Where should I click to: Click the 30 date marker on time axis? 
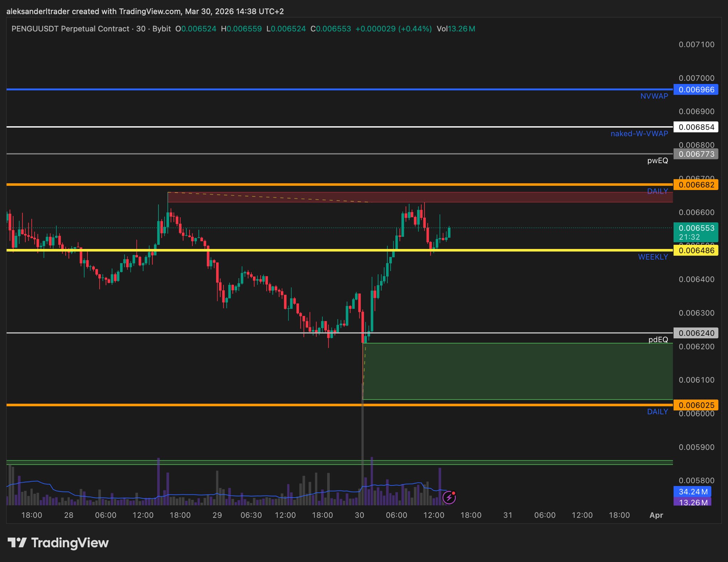pos(359,515)
